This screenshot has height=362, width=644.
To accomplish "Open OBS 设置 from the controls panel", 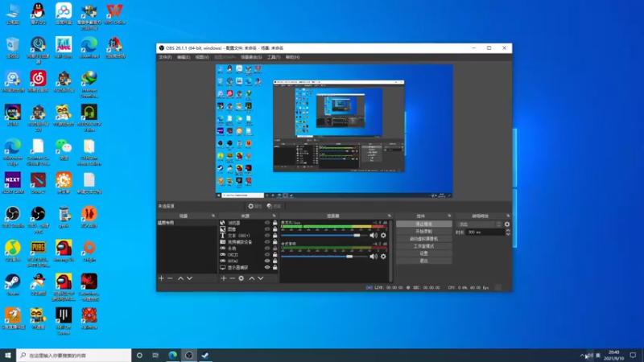I will pyautogui.click(x=424, y=253).
